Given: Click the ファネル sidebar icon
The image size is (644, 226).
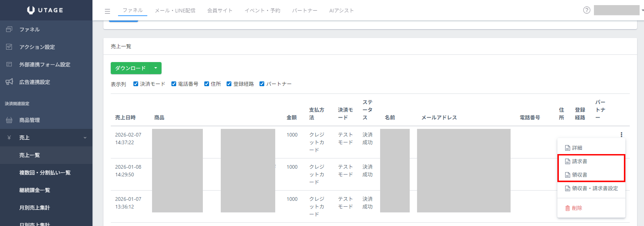Looking at the screenshot, I should 10,29.
